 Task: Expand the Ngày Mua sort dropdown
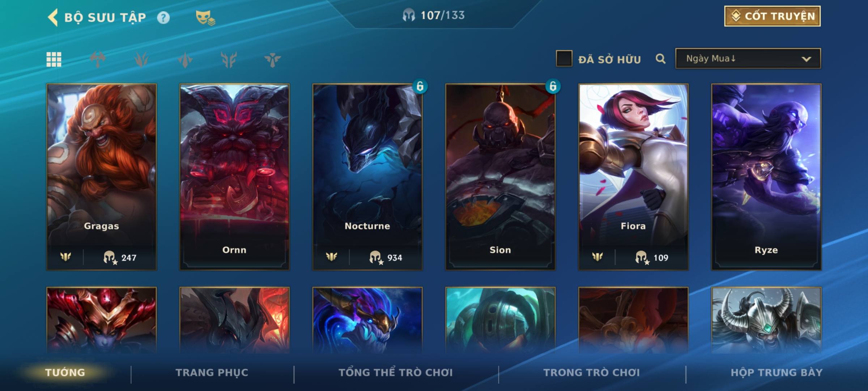point(748,58)
